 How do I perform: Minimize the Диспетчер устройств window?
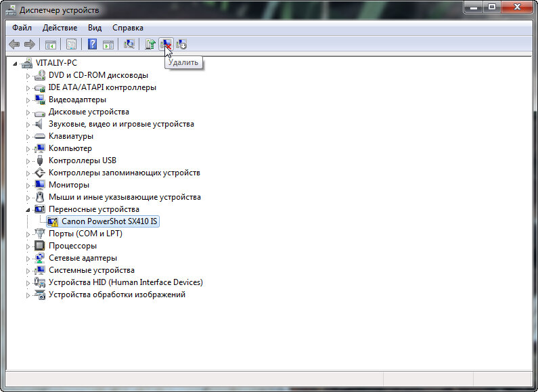click(474, 7)
